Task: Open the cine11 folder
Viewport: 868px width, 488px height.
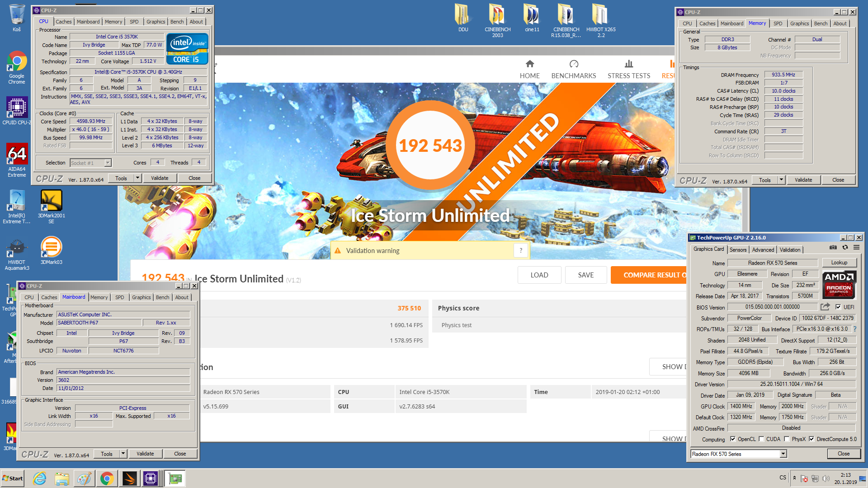Action: click(x=532, y=17)
